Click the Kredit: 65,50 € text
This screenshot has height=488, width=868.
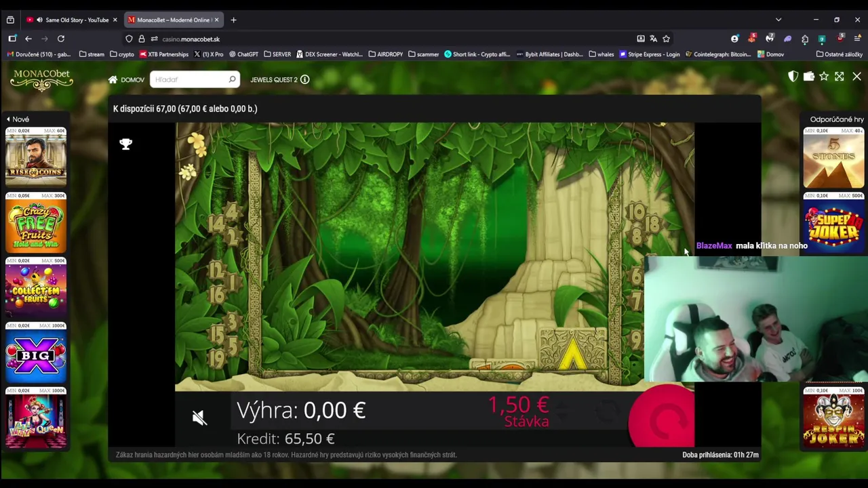click(x=285, y=439)
